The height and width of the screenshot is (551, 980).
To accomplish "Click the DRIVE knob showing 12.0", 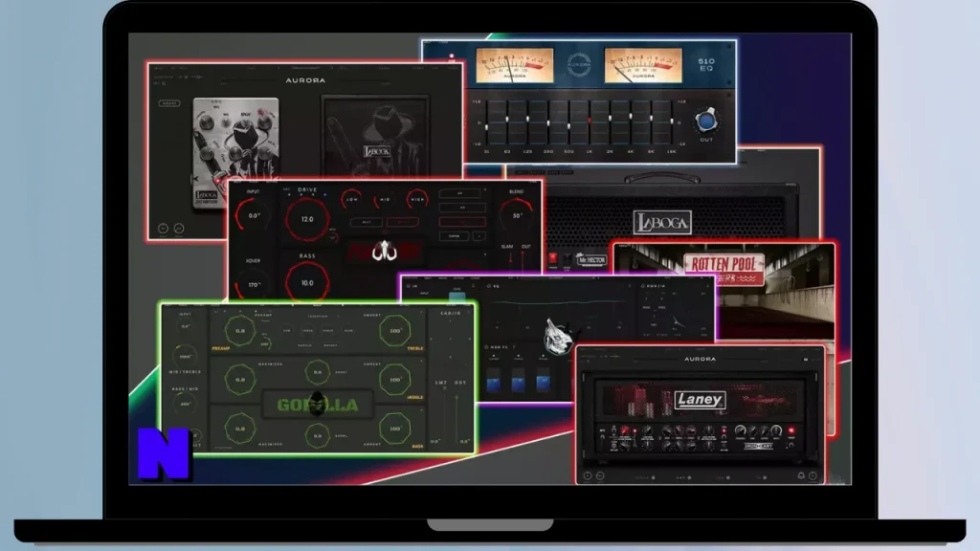I will (307, 219).
